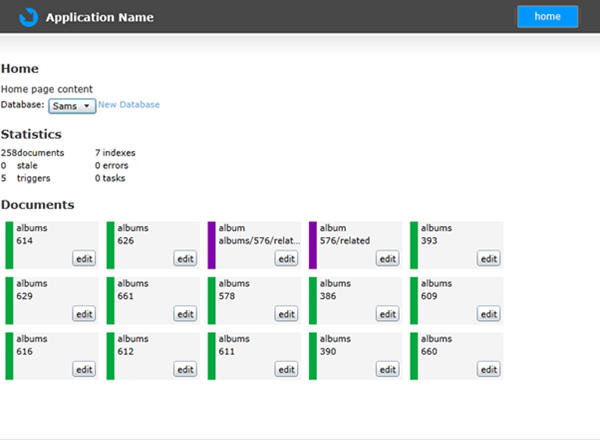600x440 pixels.
Task: Open the home tab in header
Action: click(x=548, y=16)
